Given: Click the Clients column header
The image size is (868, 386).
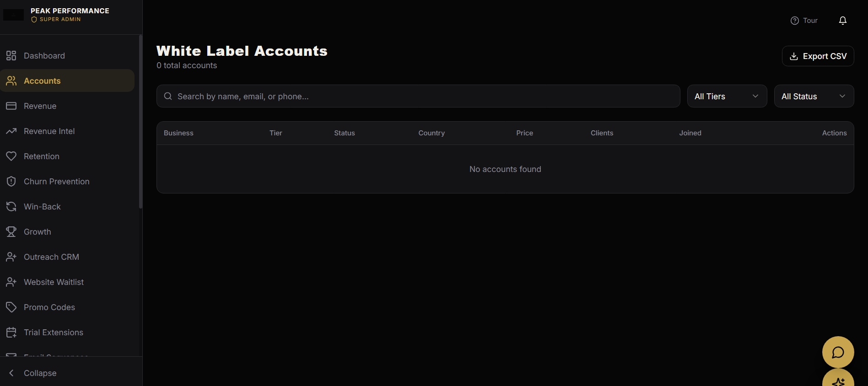Looking at the screenshot, I should click(x=602, y=133).
